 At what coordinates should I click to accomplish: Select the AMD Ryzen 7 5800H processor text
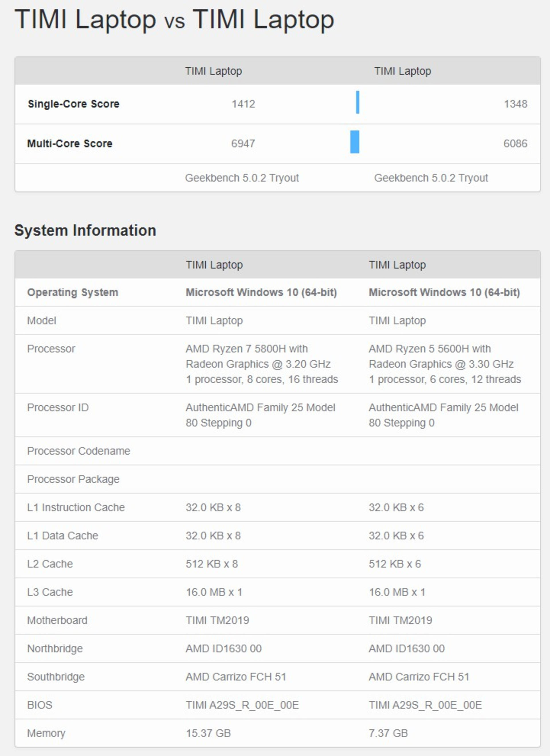[262, 364]
